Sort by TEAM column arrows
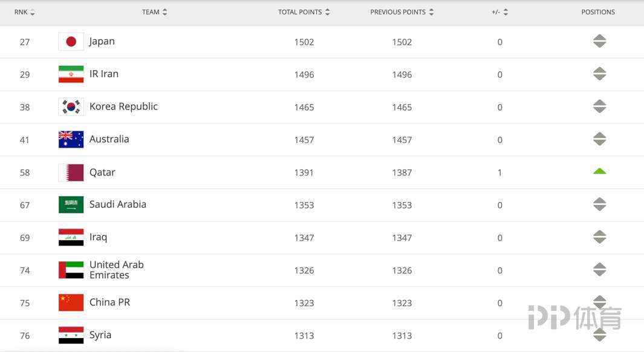644x352 pixels. (x=164, y=12)
